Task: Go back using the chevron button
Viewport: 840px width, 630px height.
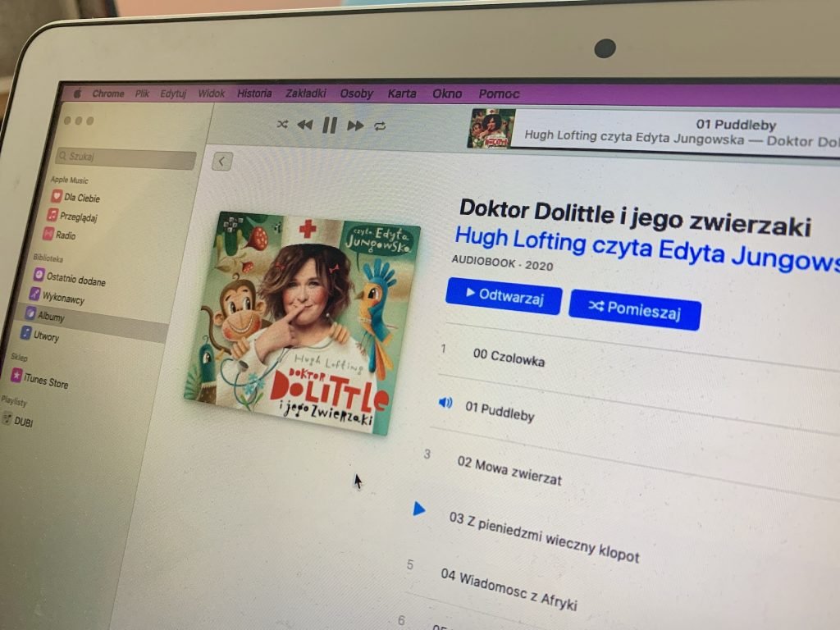Action: pyautogui.click(x=221, y=162)
